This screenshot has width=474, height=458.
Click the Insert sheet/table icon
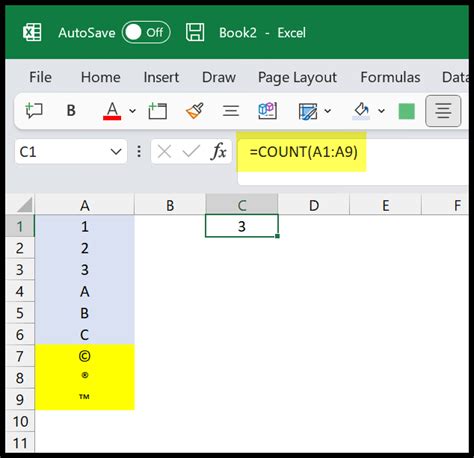tap(157, 111)
